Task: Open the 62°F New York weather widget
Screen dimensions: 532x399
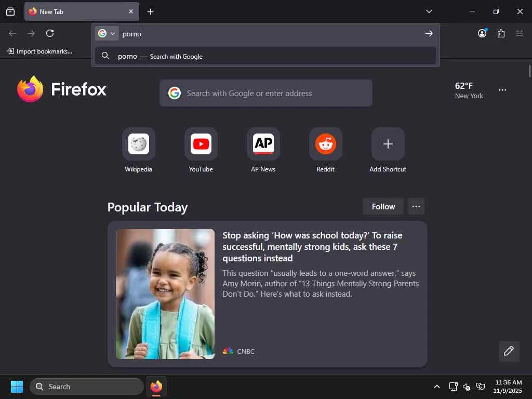Action: (x=469, y=90)
